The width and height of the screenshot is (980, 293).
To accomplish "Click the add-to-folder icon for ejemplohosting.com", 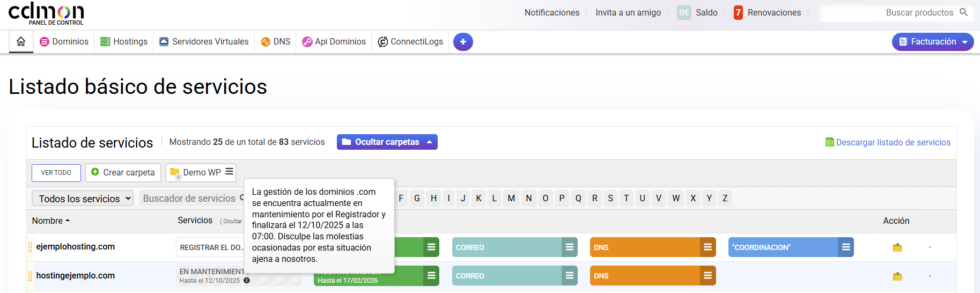I will [x=897, y=247].
